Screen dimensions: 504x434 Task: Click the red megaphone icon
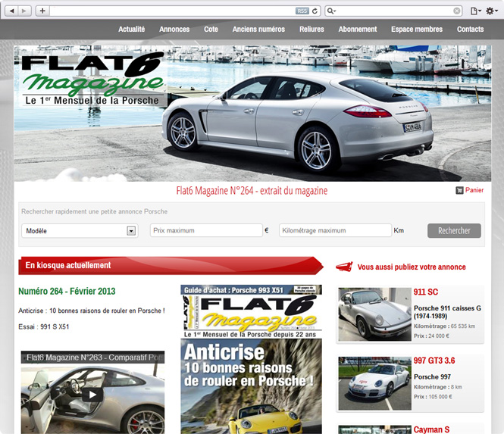pyautogui.click(x=344, y=267)
